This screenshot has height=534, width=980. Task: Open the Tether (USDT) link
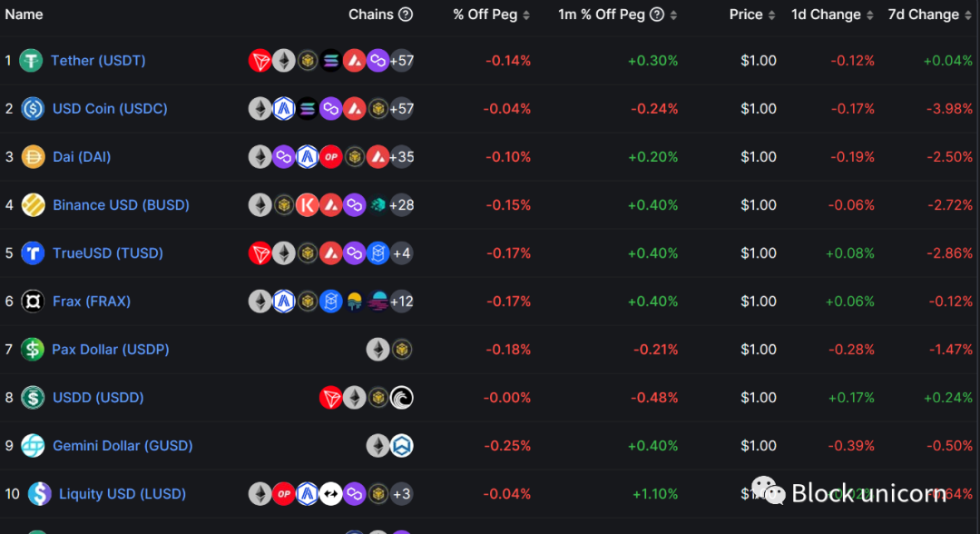coord(98,61)
